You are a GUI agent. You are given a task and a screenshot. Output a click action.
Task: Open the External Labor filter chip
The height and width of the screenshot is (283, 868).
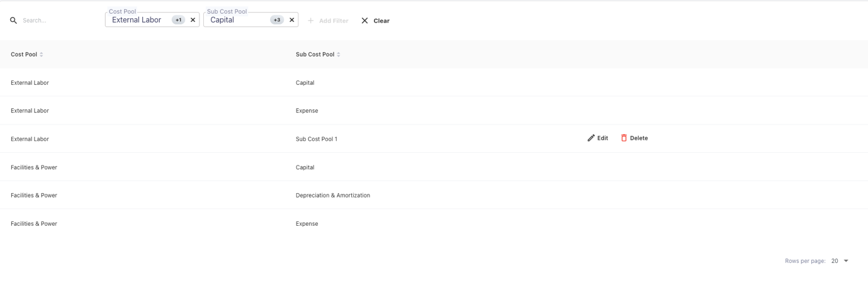pyautogui.click(x=137, y=20)
